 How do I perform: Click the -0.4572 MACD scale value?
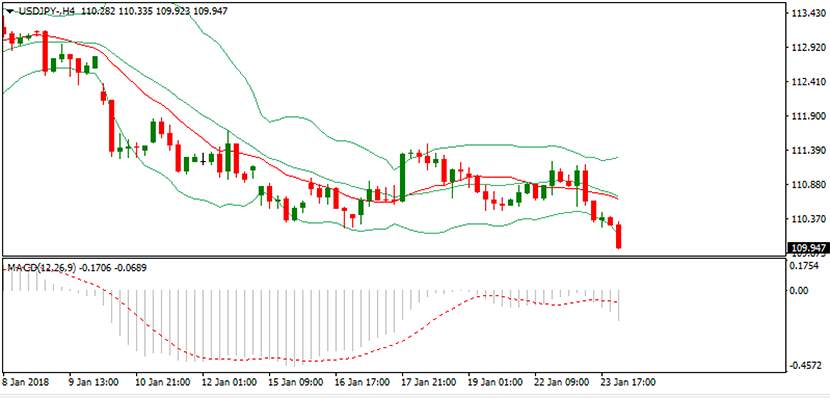(x=806, y=366)
